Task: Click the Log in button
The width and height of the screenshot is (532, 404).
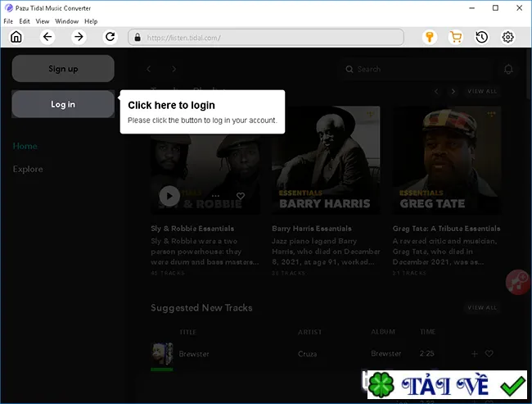Action: point(63,104)
